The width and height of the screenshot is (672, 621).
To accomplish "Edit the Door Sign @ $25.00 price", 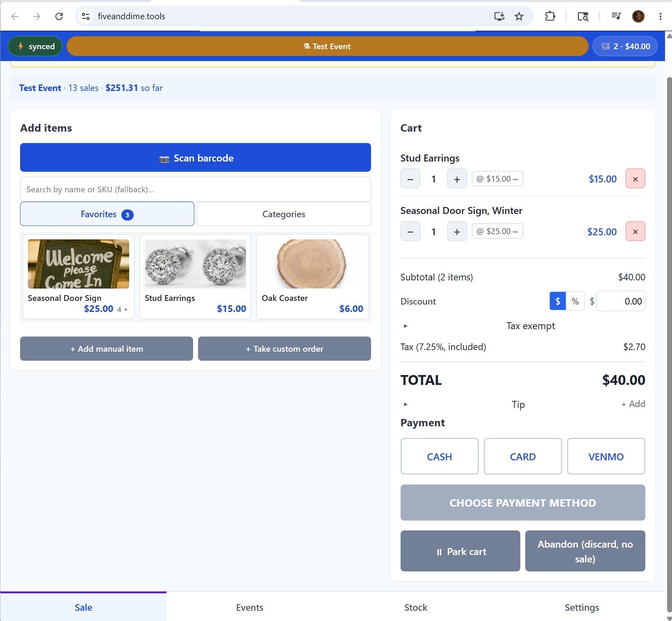I will point(497,231).
